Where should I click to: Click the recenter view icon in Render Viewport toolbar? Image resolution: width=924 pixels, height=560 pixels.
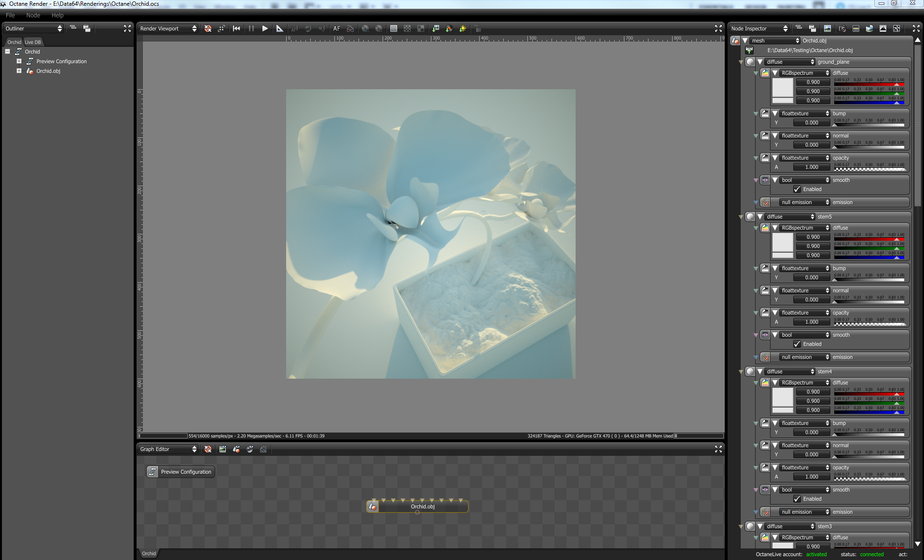pyautogui.click(x=208, y=28)
